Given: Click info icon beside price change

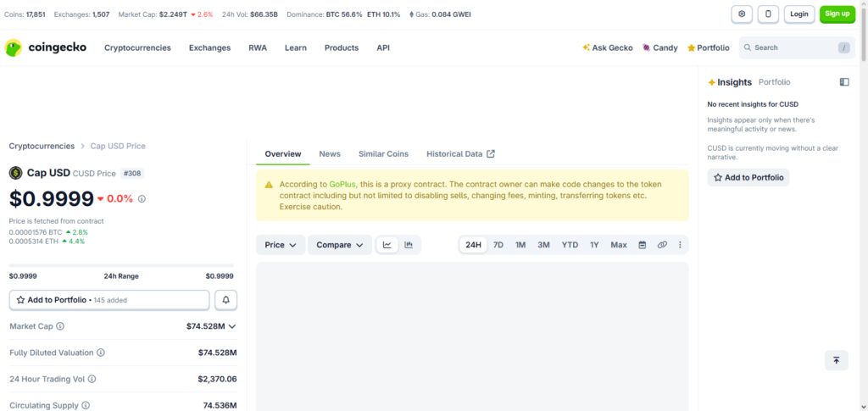Looking at the screenshot, I should (142, 198).
